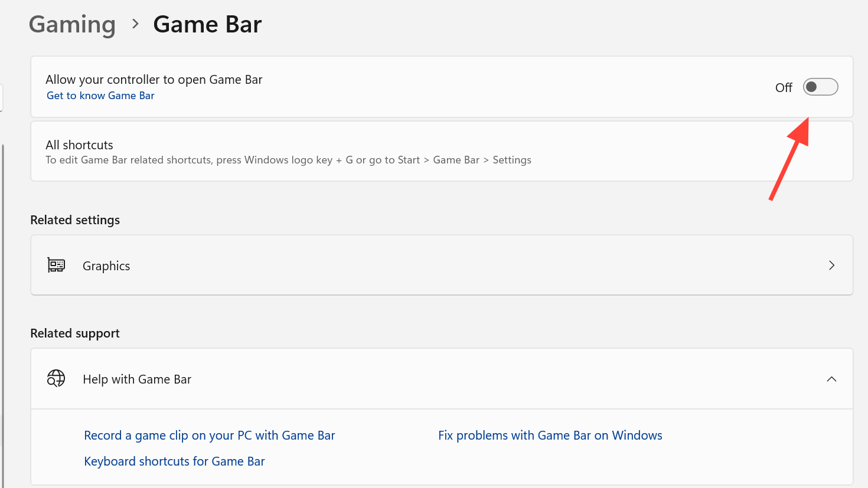Click the Help with Game Bar label

pos(137,379)
